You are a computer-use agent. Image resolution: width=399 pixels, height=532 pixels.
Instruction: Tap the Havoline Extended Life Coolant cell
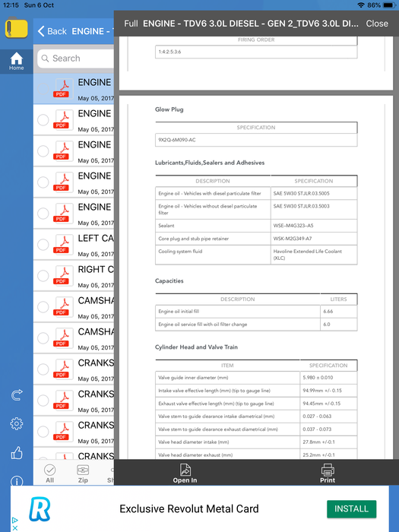click(314, 255)
